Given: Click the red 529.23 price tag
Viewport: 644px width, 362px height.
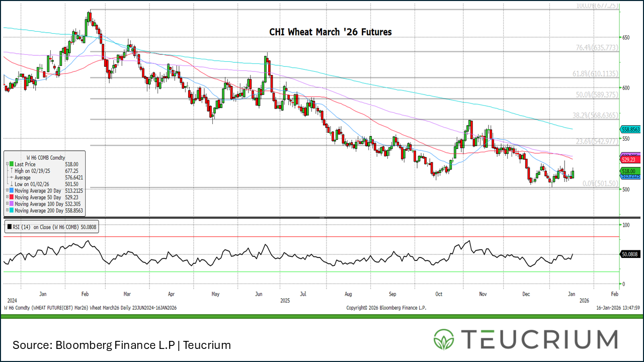Looking at the screenshot, I should click(x=630, y=159).
